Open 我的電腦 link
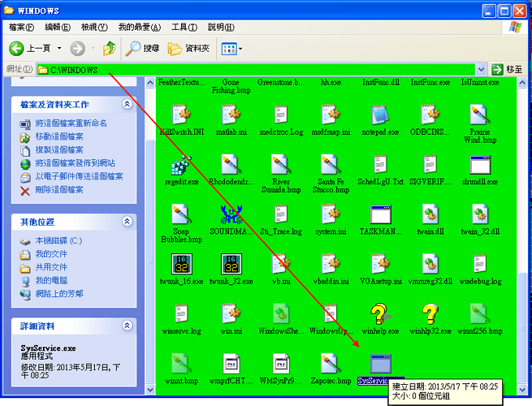 pyautogui.click(x=51, y=280)
